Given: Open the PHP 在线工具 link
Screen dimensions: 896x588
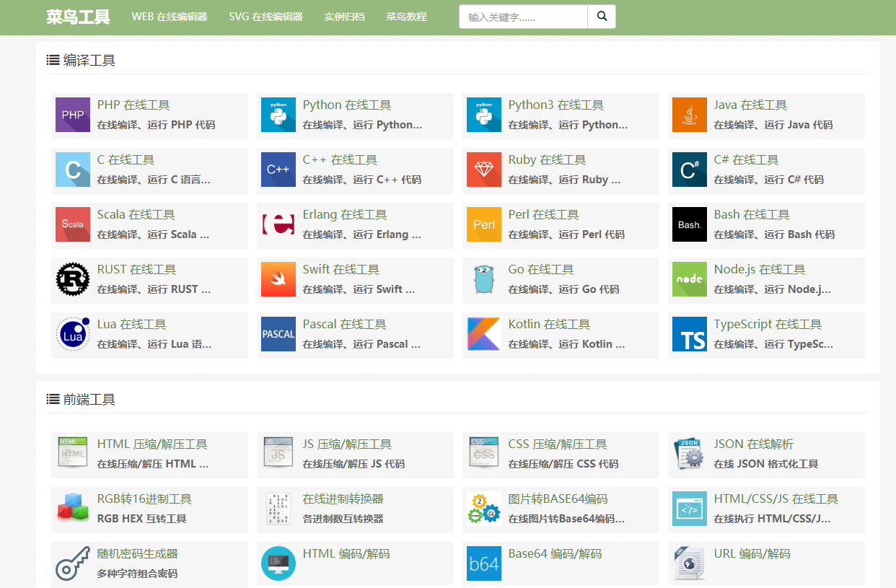Looking at the screenshot, I should [x=133, y=105].
